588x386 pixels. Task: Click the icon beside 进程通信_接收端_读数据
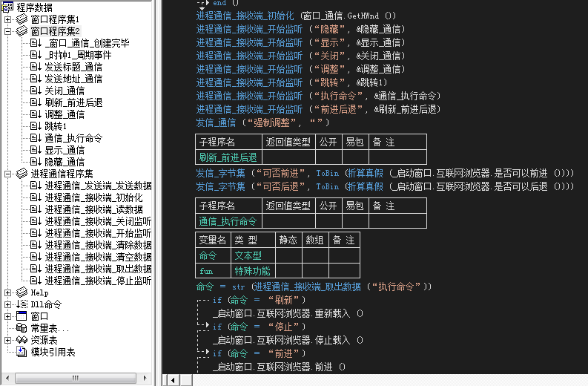tap(36, 209)
